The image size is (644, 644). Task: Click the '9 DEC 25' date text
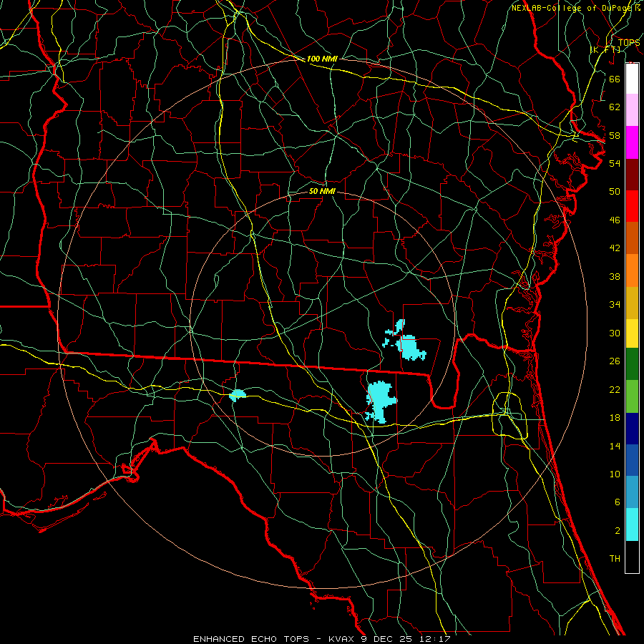[x=388, y=639]
